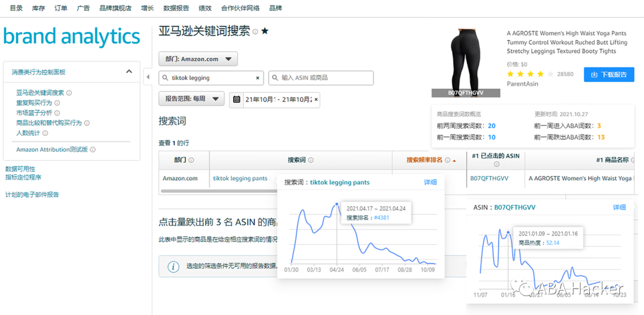
Task: Click the info icon in the no-data notice
Action: (x=173, y=267)
